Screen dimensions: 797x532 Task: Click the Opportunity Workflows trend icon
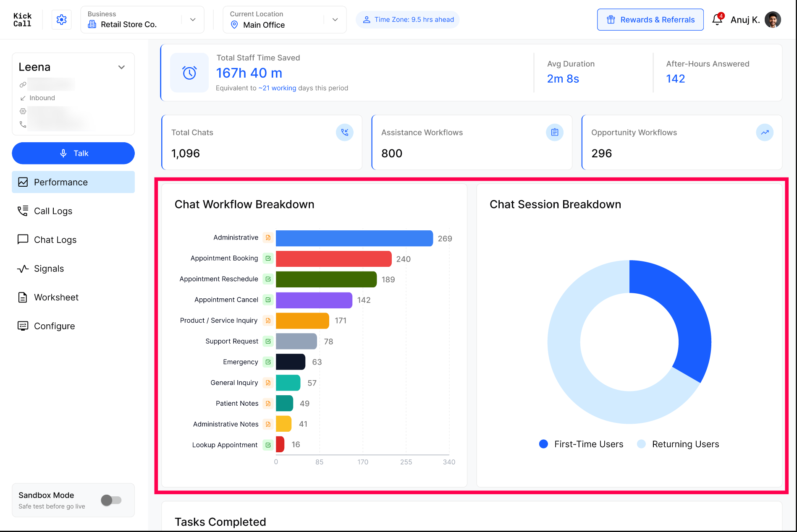click(765, 133)
